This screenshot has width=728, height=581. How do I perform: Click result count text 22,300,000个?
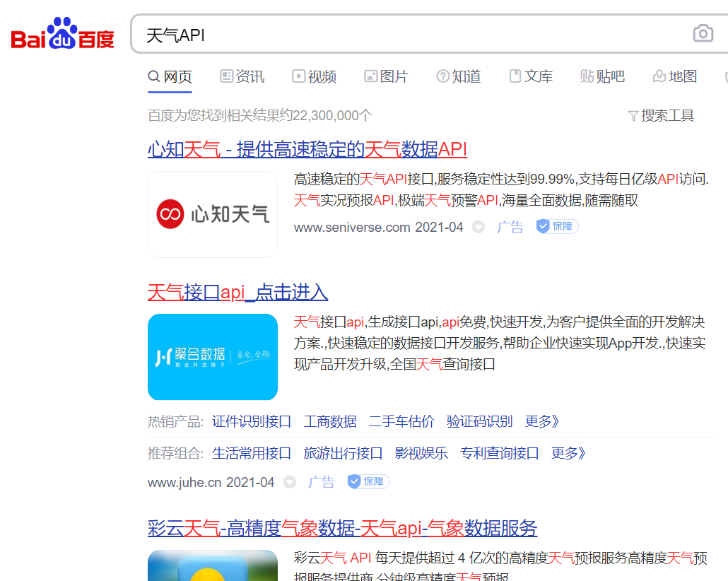tap(332, 116)
